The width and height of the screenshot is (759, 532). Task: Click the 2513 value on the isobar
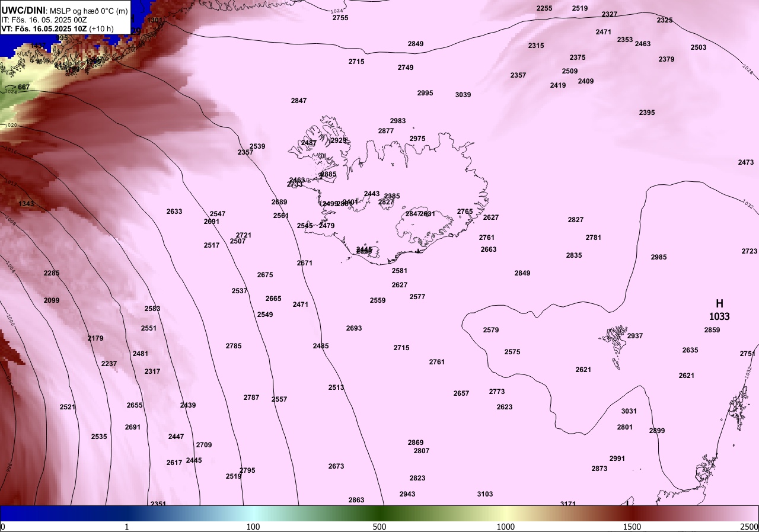tap(336, 387)
